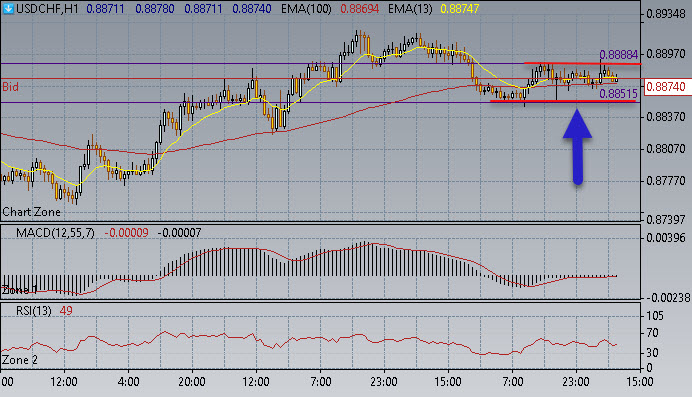Click the blue arrow icon beside USDCHF,H1
The width and height of the screenshot is (692, 397).
point(8,8)
